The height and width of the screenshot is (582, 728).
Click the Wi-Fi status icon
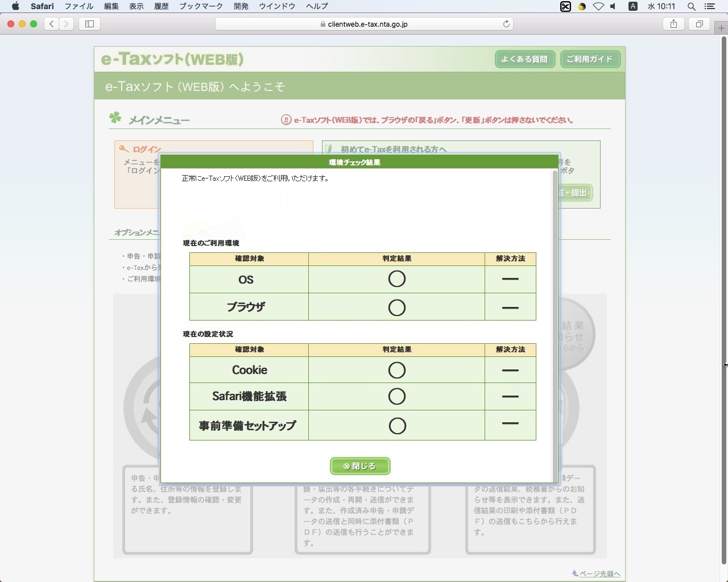point(598,6)
